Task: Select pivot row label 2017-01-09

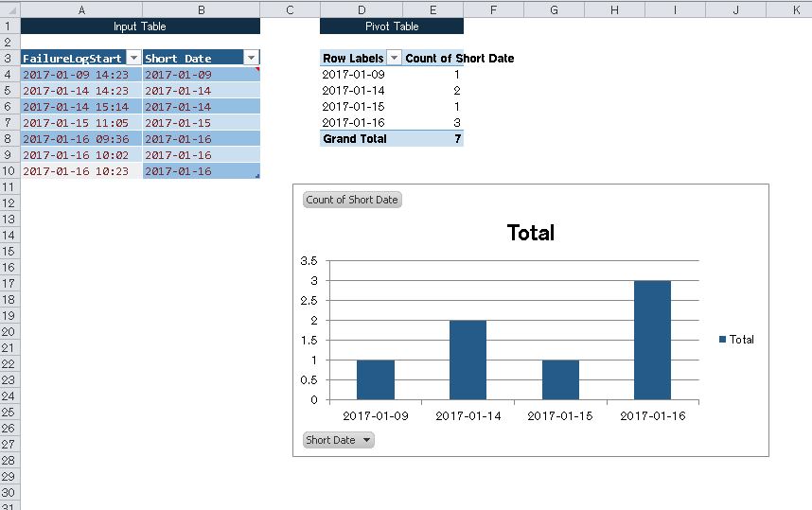Action: pyautogui.click(x=361, y=75)
